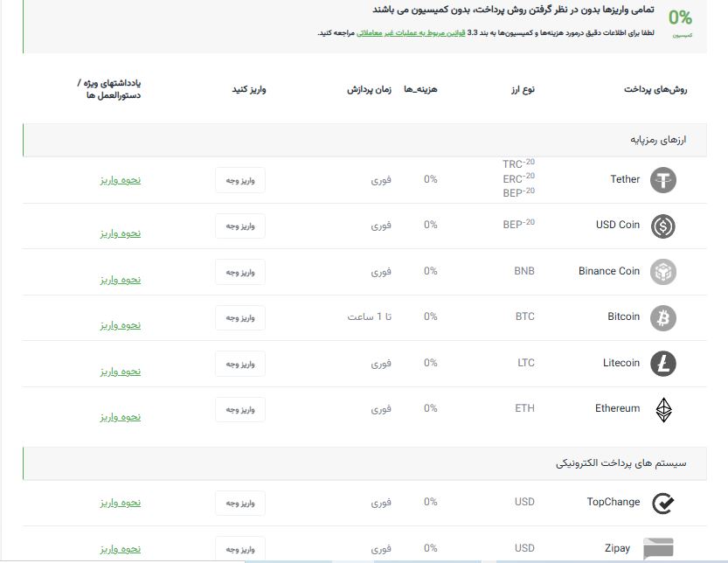This screenshot has width=728, height=563.
Task: Open the how-to-deposit link for Zipay
Action: pyautogui.click(x=121, y=549)
